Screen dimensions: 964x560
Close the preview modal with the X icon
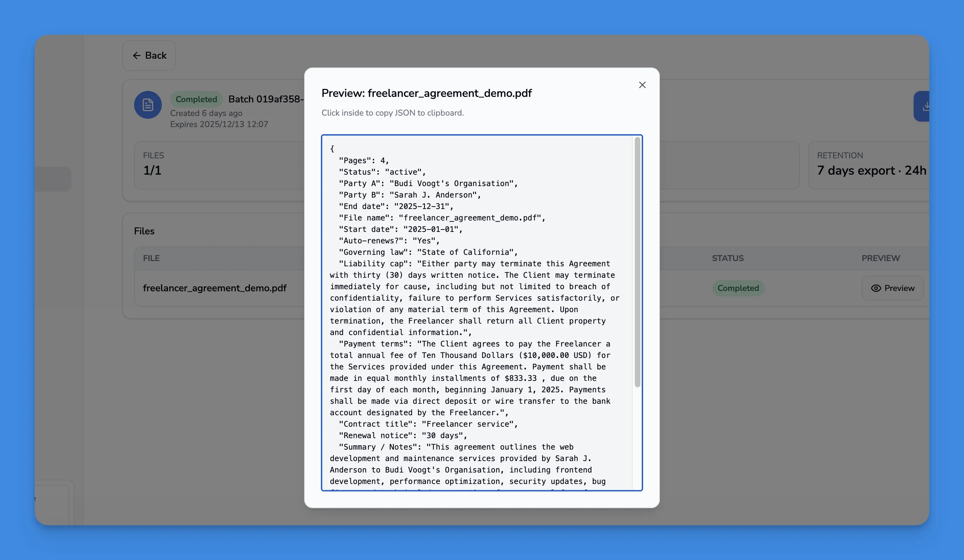(x=642, y=85)
